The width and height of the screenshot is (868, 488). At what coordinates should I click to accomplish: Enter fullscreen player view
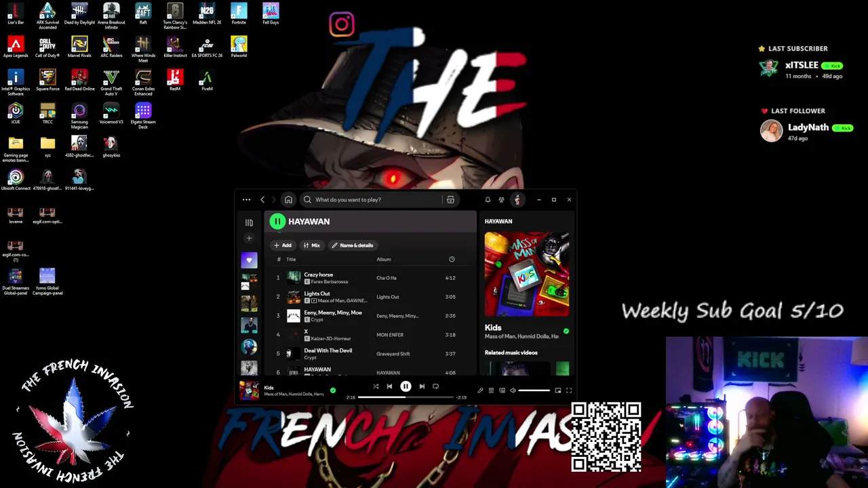569,390
